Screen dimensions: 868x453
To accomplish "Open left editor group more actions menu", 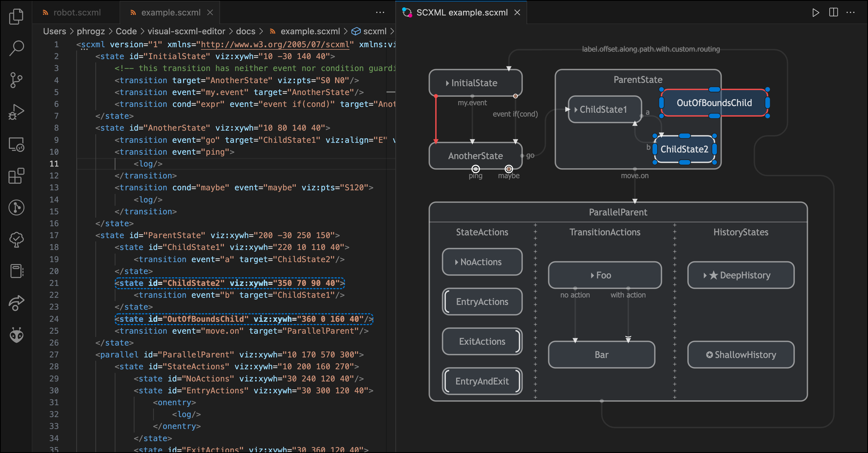I will click(x=380, y=13).
